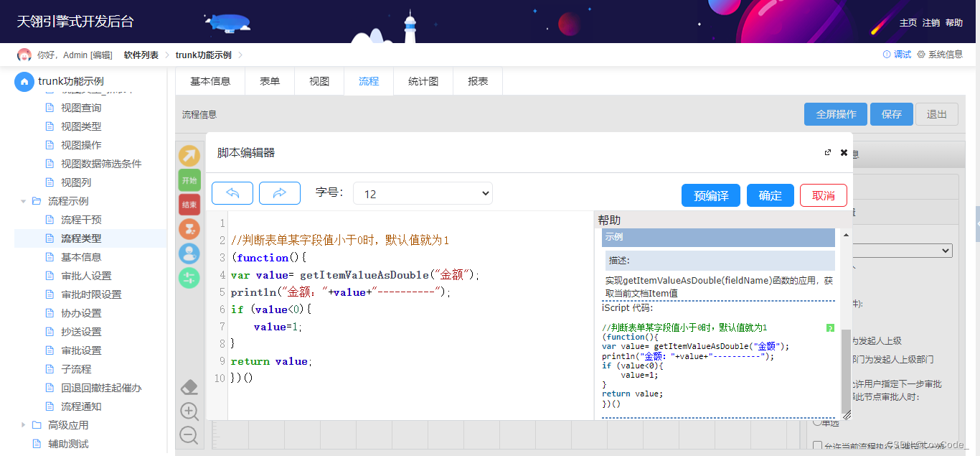The width and height of the screenshot is (980, 456).
Task: Close the 脚本编辑器 dialog
Action: tap(844, 152)
